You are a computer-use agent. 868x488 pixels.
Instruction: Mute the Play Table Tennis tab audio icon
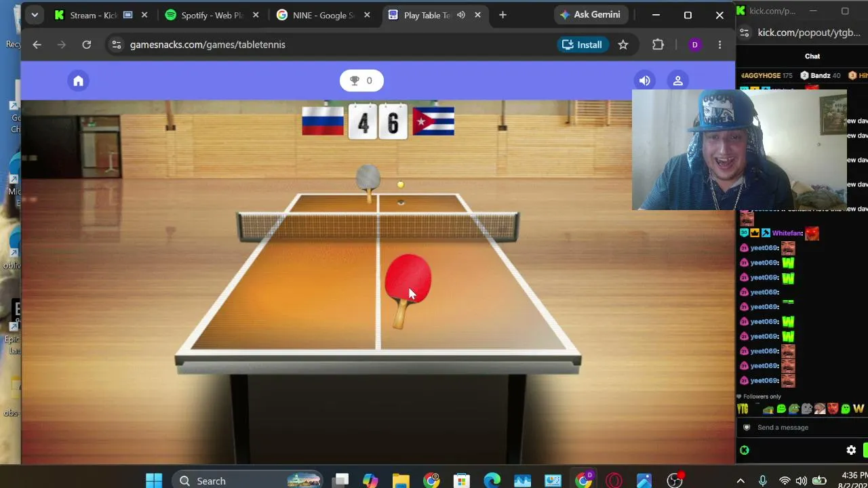(461, 15)
